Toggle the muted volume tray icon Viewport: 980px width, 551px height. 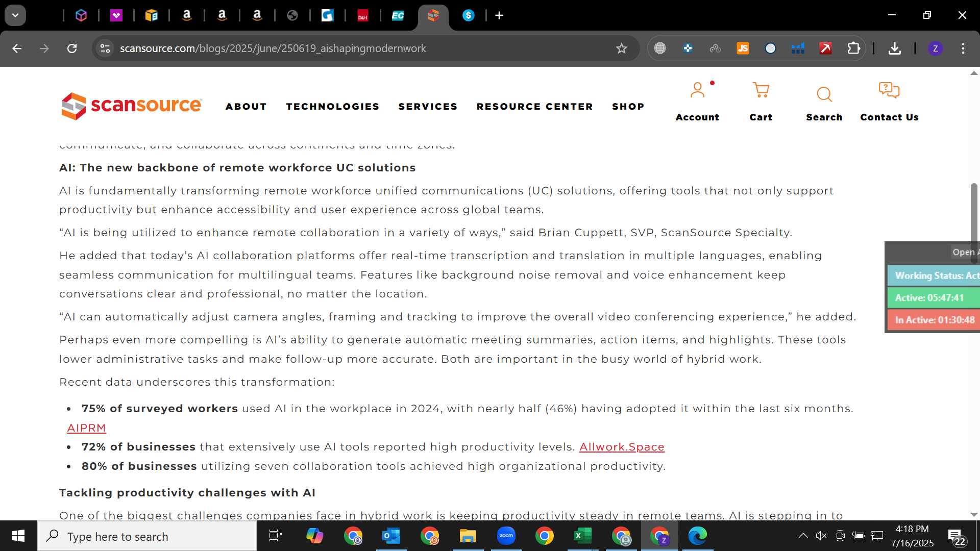pyautogui.click(x=821, y=536)
